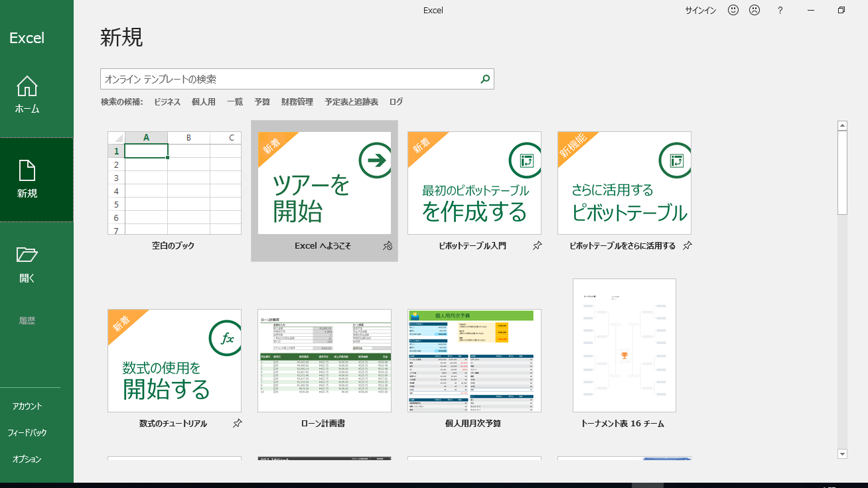Open the アカウント account page

27,406
